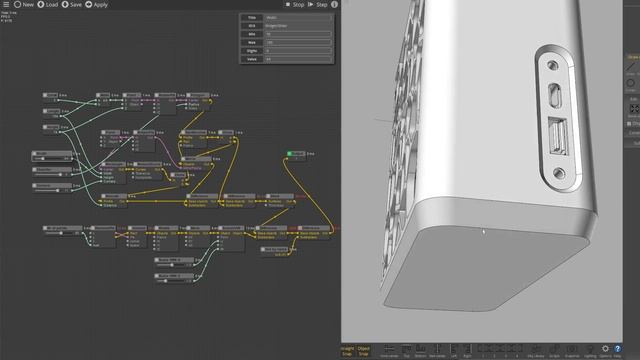
Task: Switch to Top view
Action: (x=406, y=351)
